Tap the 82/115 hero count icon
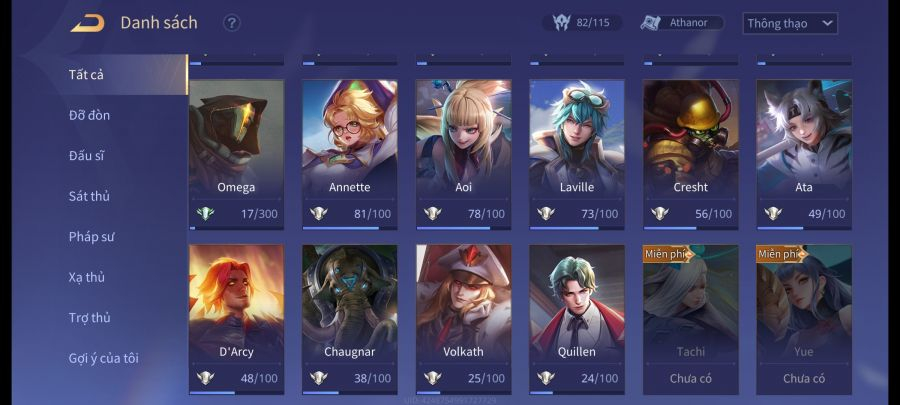 pos(561,23)
